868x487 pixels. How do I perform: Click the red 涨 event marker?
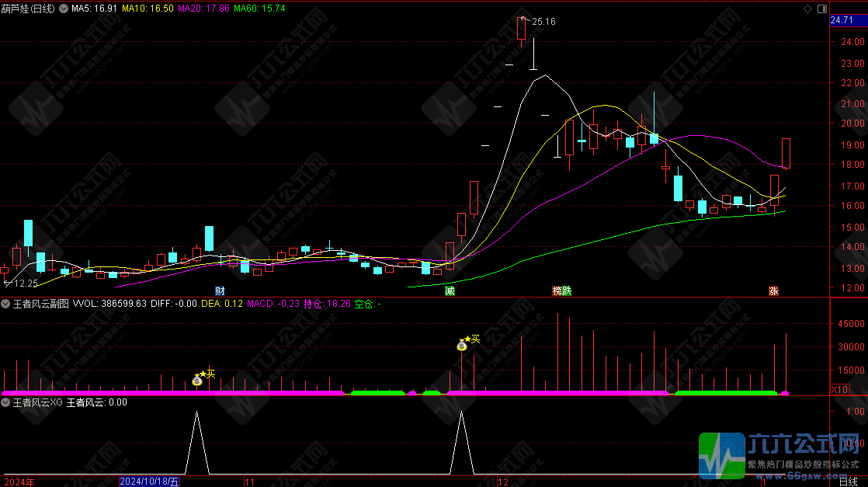tap(773, 291)
